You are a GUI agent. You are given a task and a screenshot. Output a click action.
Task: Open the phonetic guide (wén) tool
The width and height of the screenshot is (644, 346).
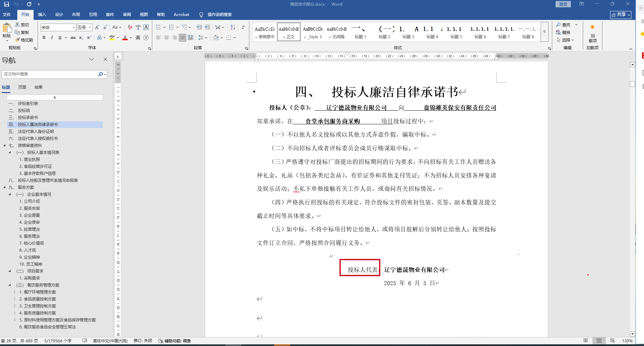138,27
